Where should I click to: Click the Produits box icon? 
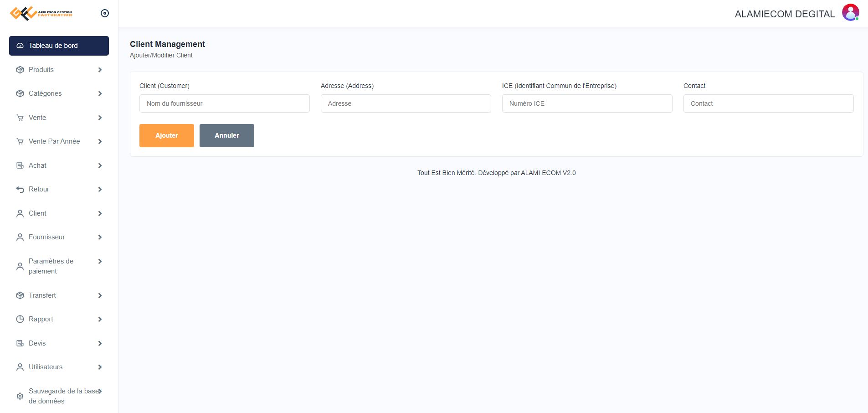tap(20, 70)
